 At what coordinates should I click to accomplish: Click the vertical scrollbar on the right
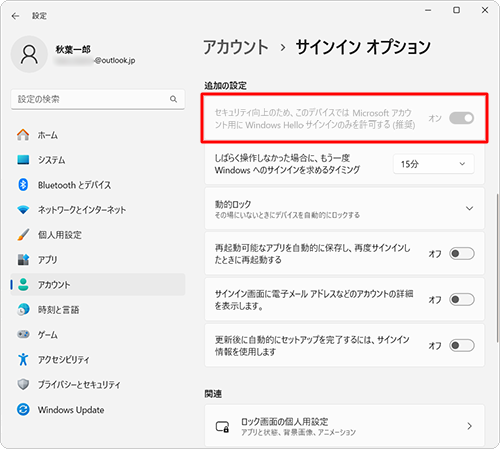tap(498, 267)
